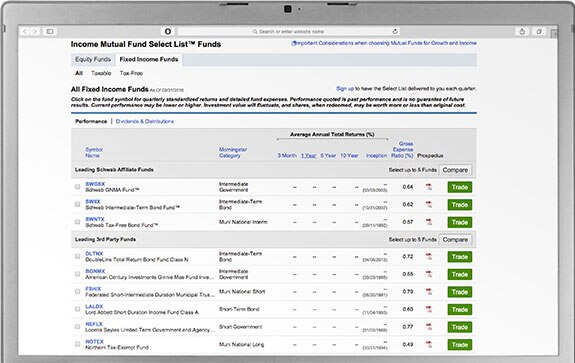Click the browser address search field
The height and width of the screenshot is (363, 575).
click(288, 32)
